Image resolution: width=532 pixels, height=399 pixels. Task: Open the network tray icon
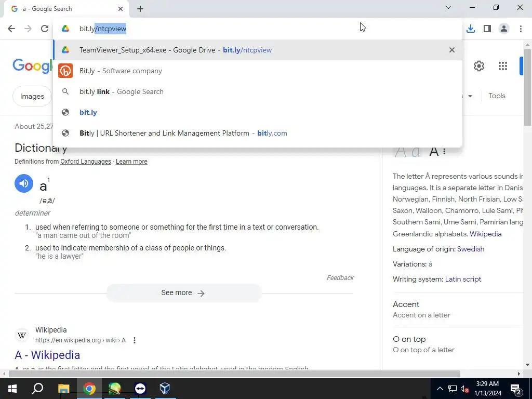(453, 389)
